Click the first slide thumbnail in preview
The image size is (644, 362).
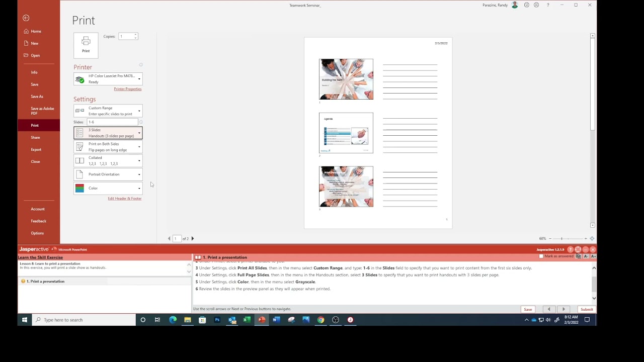click(346, 79)
